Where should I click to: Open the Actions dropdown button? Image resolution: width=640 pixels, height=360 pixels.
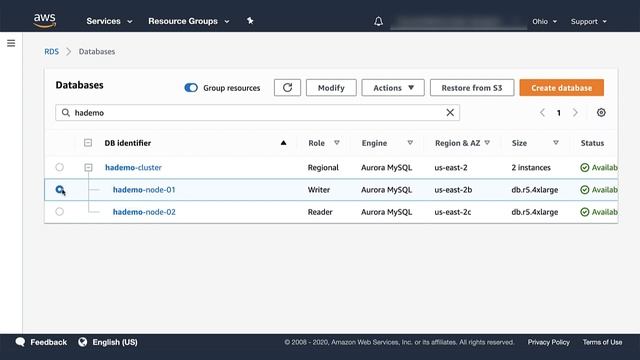point(393,88)
